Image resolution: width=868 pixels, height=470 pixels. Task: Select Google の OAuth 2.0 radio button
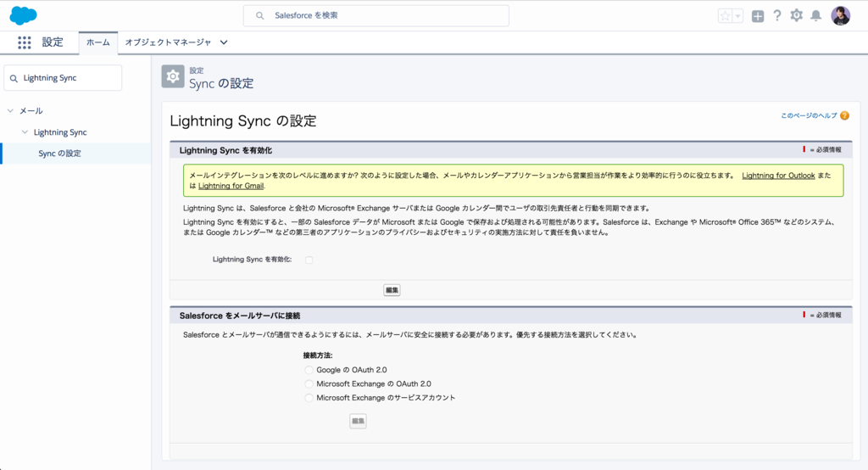[309, 370]
